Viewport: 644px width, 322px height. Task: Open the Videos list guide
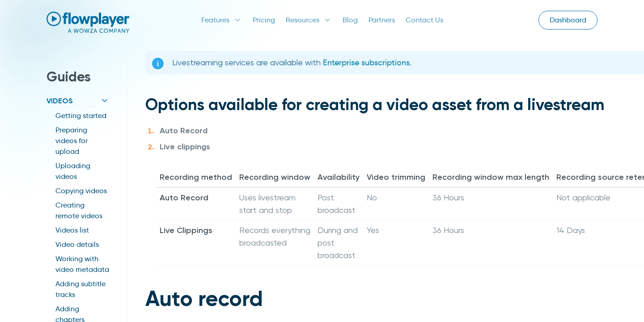72,230
